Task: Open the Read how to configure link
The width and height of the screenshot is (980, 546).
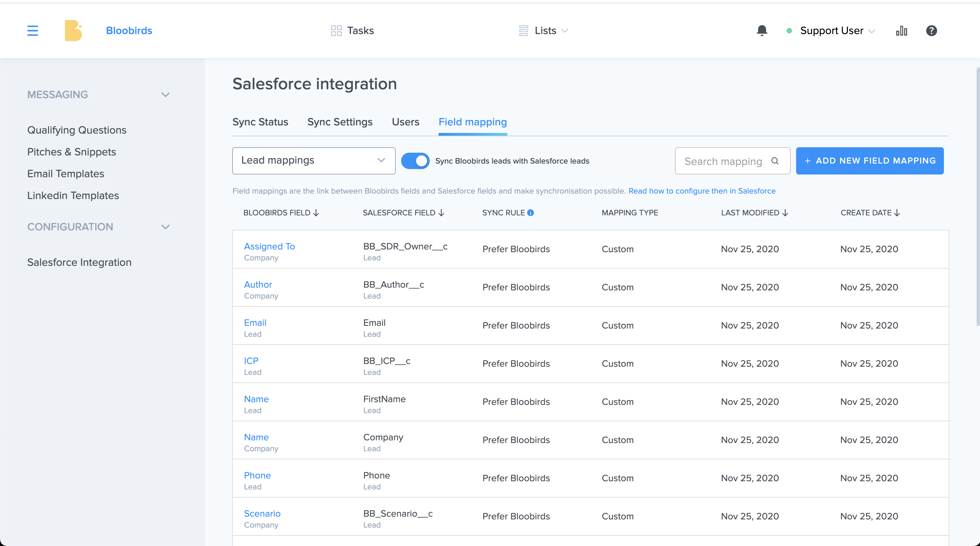Action: [702, 191]
